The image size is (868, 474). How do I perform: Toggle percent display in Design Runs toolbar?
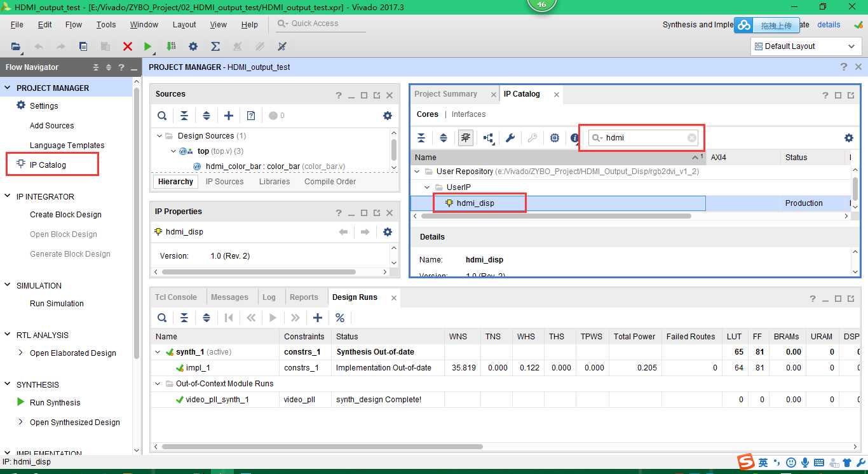(340, 318)
